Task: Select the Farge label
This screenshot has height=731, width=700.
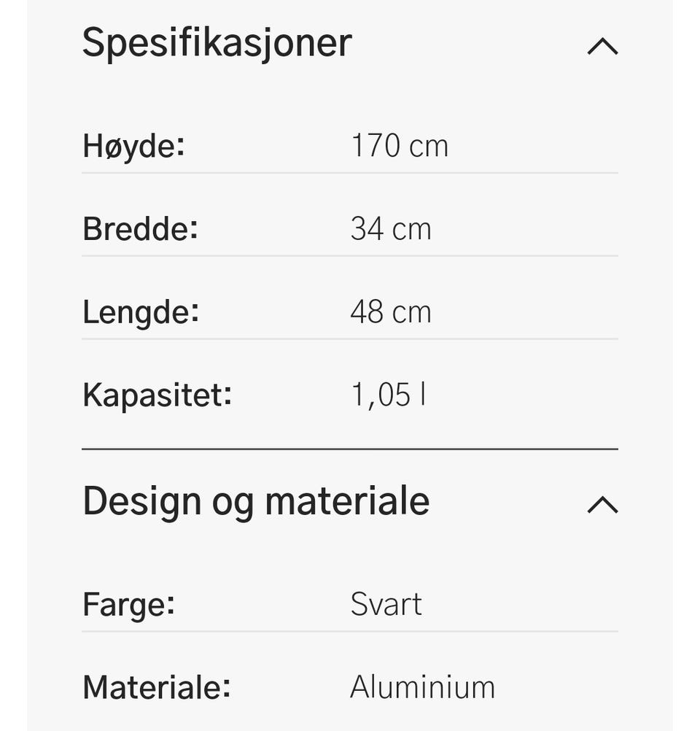Action: [x=128, y=605]
